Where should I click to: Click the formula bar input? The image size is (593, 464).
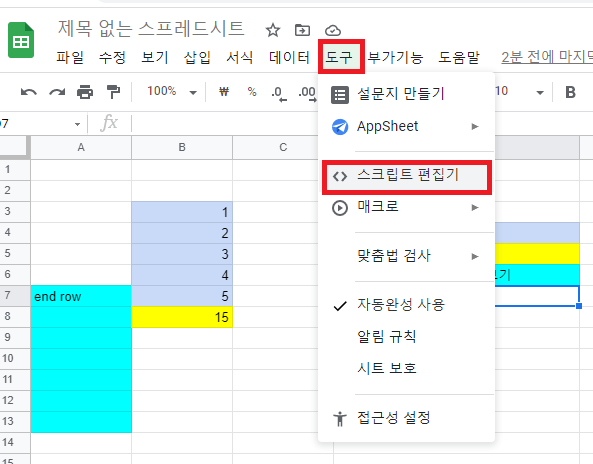pyautogui.click(x=225, y=124)
